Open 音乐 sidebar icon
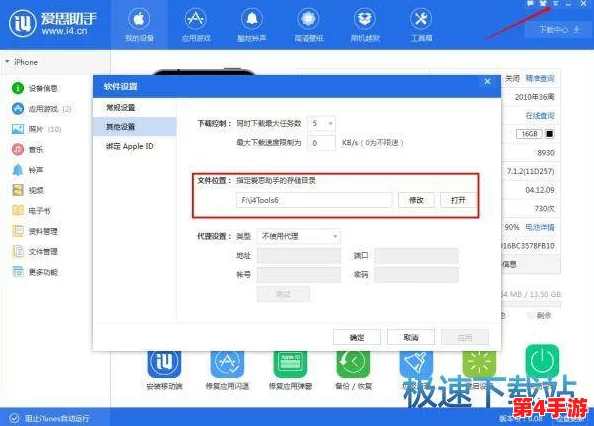The width and height of the screenshot is (594, 426). pyautogui.click(x=17, y=150)
